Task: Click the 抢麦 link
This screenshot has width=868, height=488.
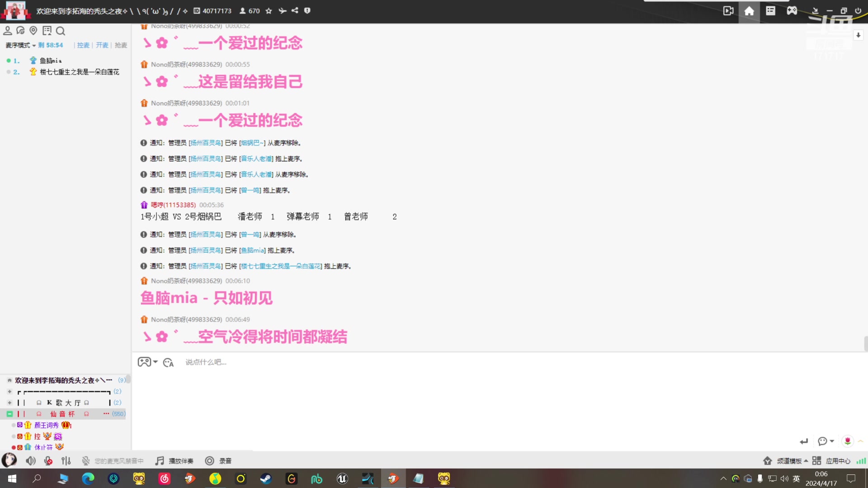Action: 120,45
